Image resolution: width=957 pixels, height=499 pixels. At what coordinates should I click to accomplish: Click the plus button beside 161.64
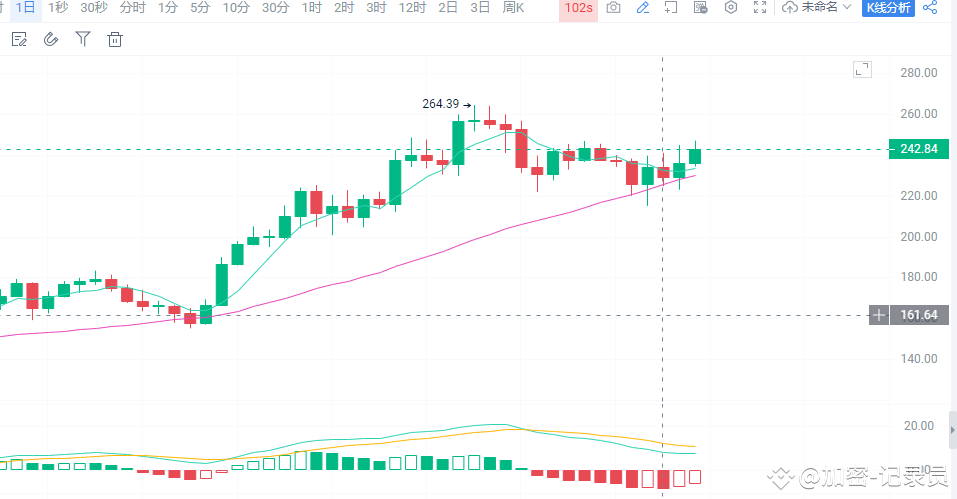879,315
